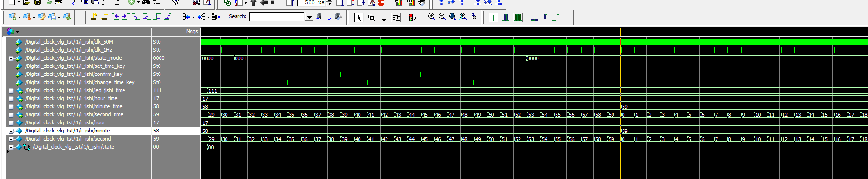Expand the i_jishi/second signal bus
This screenshot has height=179, width=868.
tap(11, 139)
